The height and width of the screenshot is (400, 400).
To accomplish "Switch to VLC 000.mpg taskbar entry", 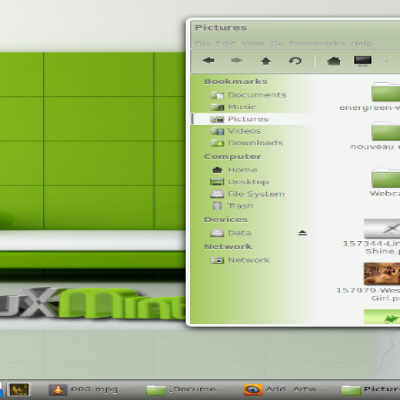I will (91, 389).
